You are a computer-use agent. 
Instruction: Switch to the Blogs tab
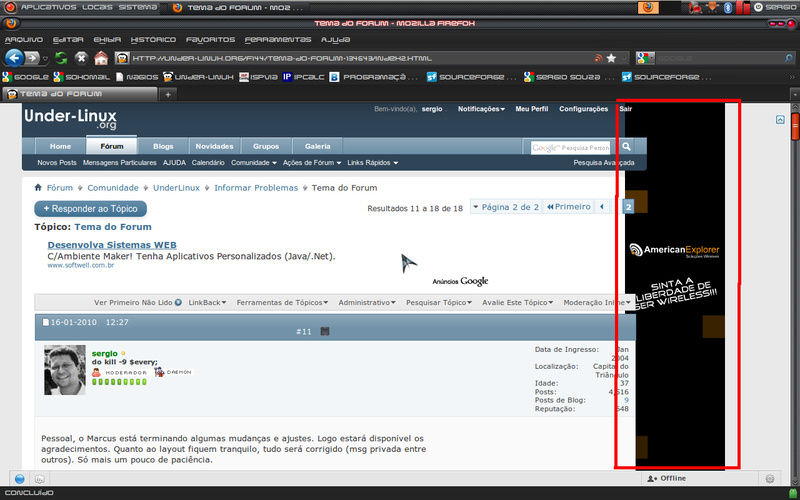click(x=163, y=146)
